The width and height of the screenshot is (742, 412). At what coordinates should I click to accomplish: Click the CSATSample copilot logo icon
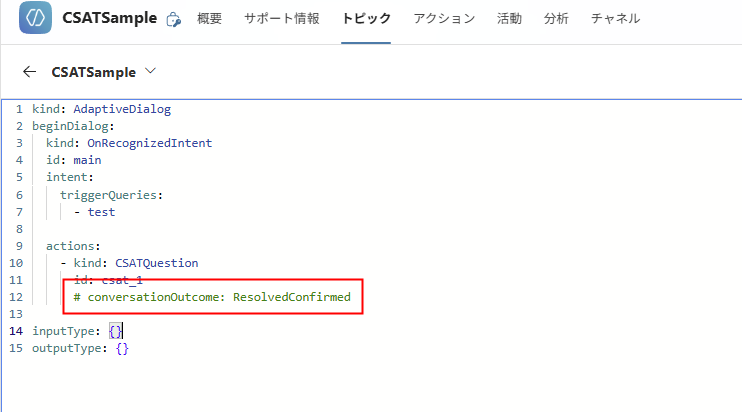click(x=35, y=18)
